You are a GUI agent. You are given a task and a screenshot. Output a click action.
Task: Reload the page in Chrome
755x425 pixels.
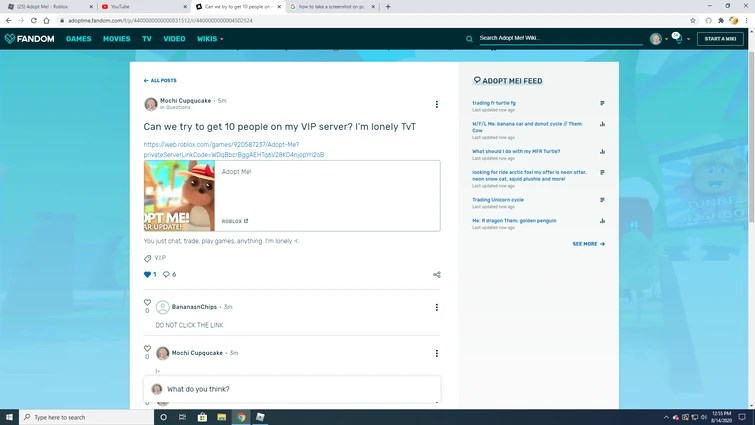click(34, 20)
